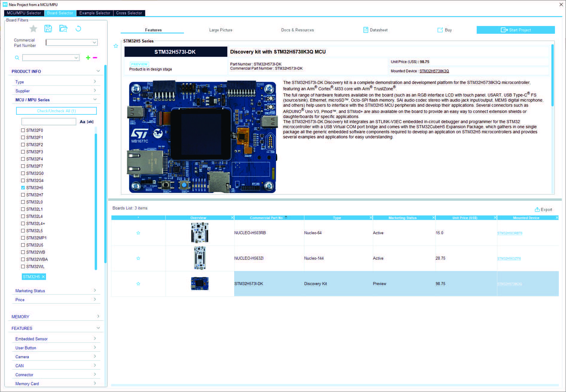
Task: Check the STM32H7 series checkbox
Action: click(x=23, y=195)
